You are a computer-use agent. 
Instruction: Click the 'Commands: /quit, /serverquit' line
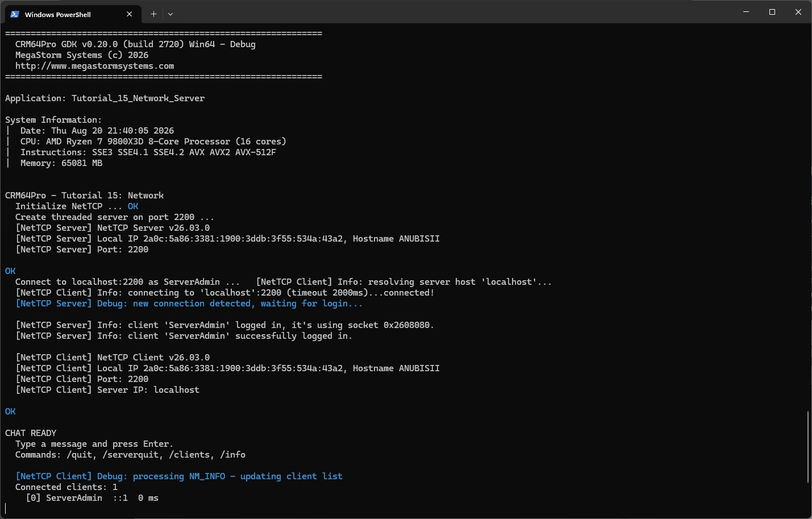pyautogui.click(x=131, y=455)
